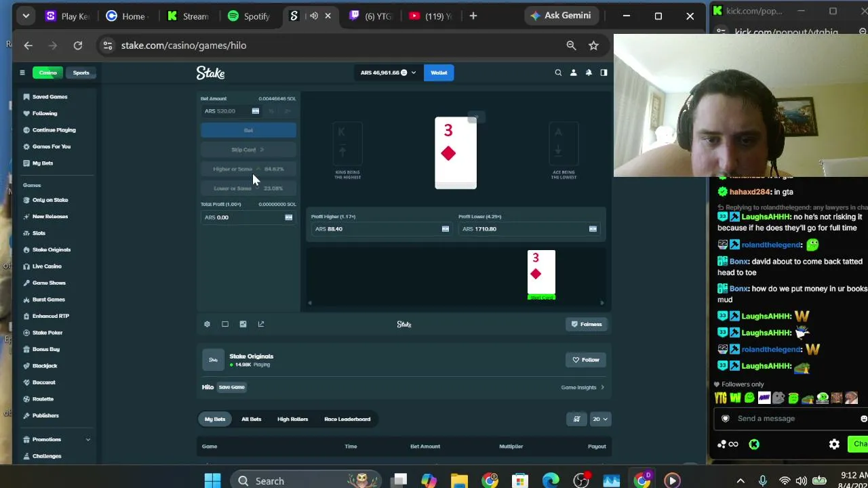Open the Fairness dialog
This screenshot has height=488, width=868.
click(587, 324)
